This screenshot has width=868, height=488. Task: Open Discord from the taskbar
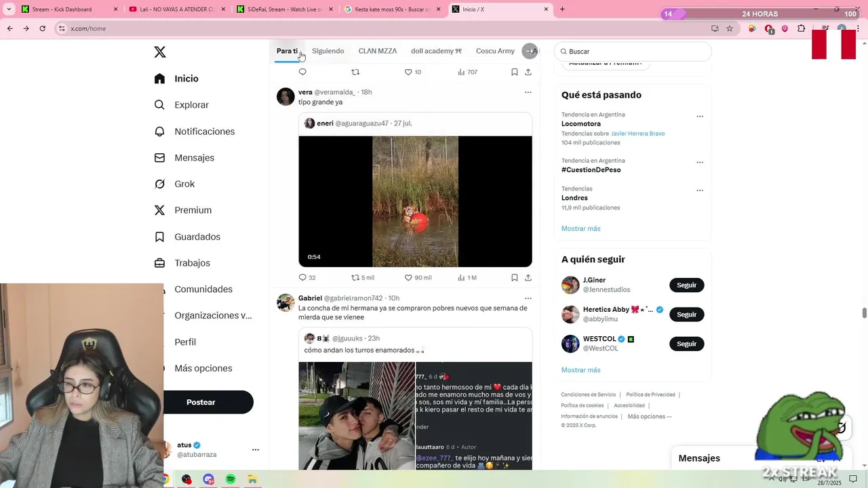(x=208, y=479)
